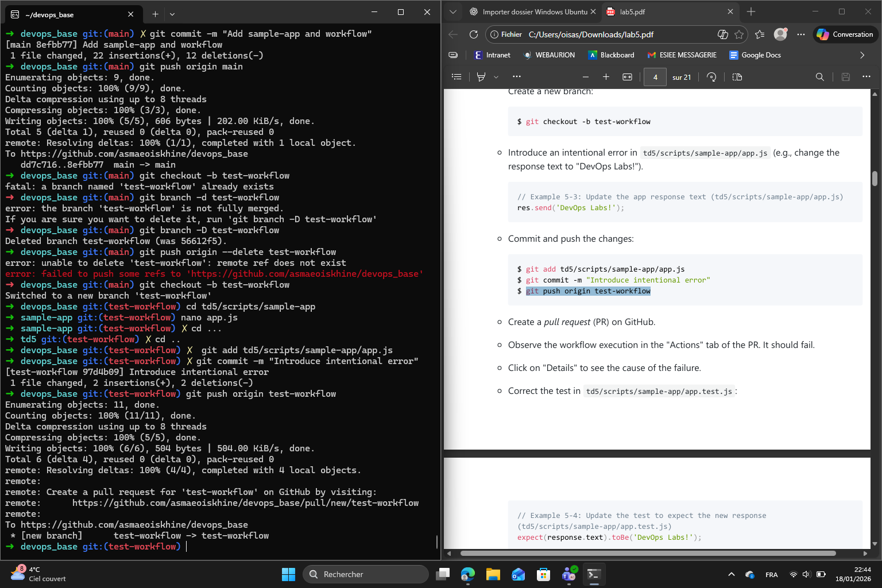Open the Blackboard bookmark

(611, 55)
